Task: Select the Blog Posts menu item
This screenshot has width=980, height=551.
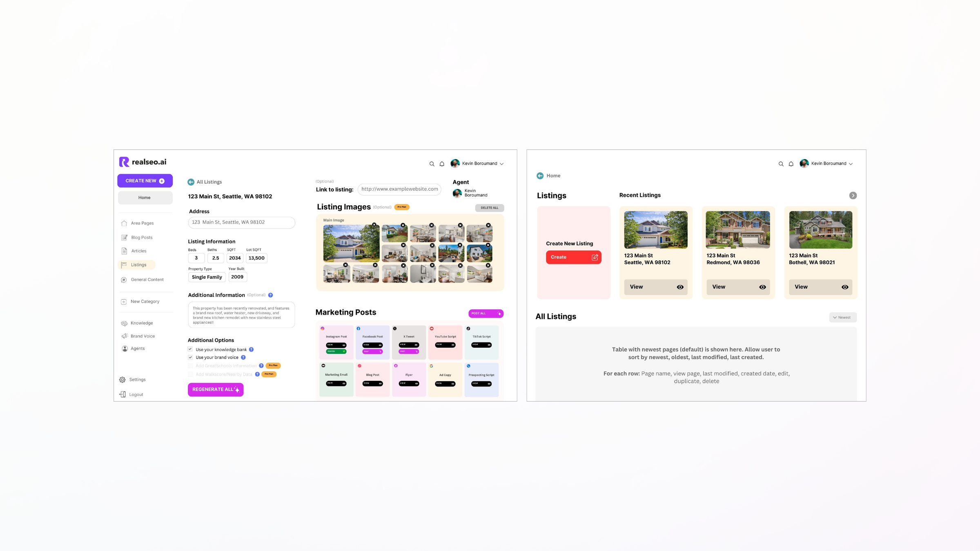Action: (x=142, y=238)
